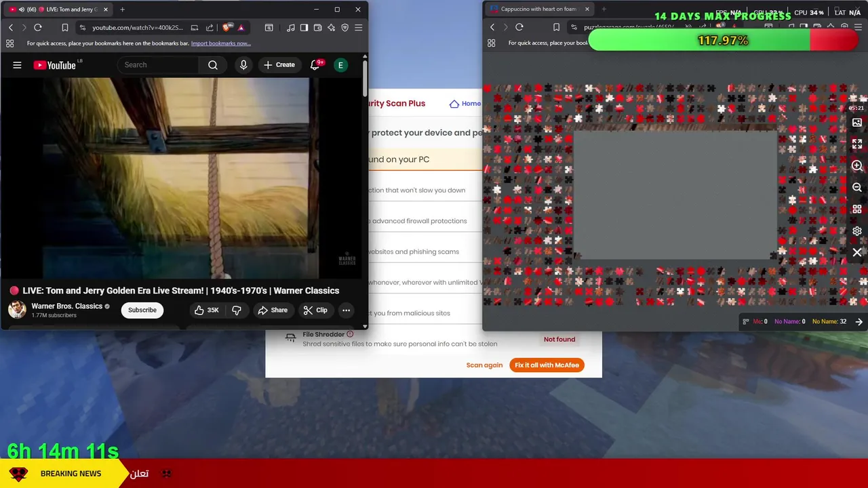Click the Share button under the video
This screenshot has width=868, height=488.
pyautogui.click(x=272, y=310)
